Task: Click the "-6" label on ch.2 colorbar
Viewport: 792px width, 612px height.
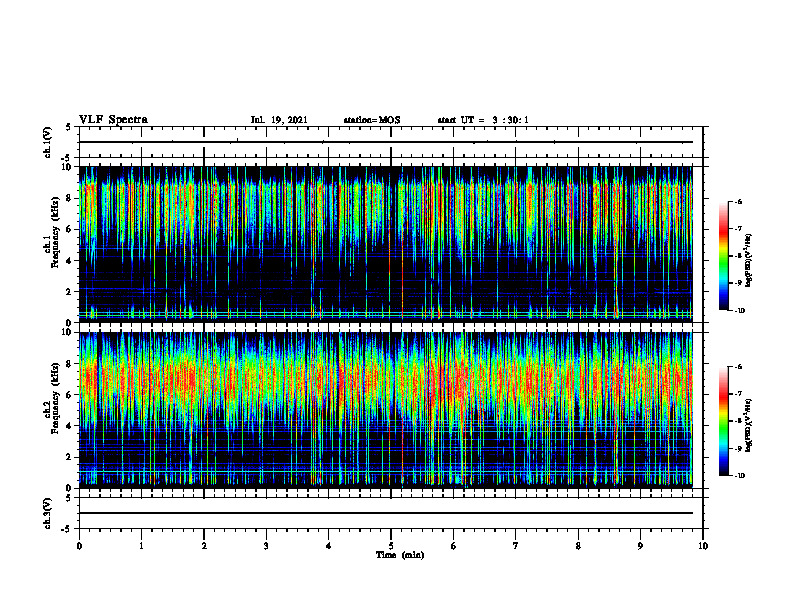Action: click(738, 367)
